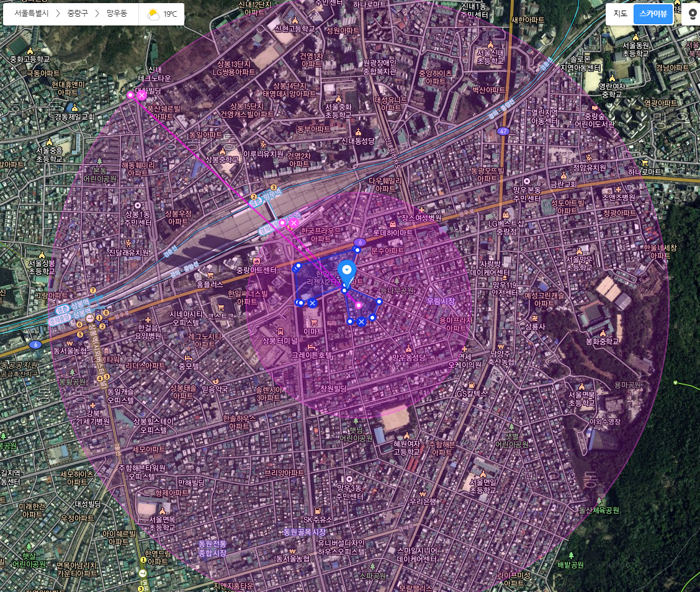Viewport: 700px width, 592px height.
Task: Remove line with pink X near 신내 테크노타운
Action: coord(142,95)
